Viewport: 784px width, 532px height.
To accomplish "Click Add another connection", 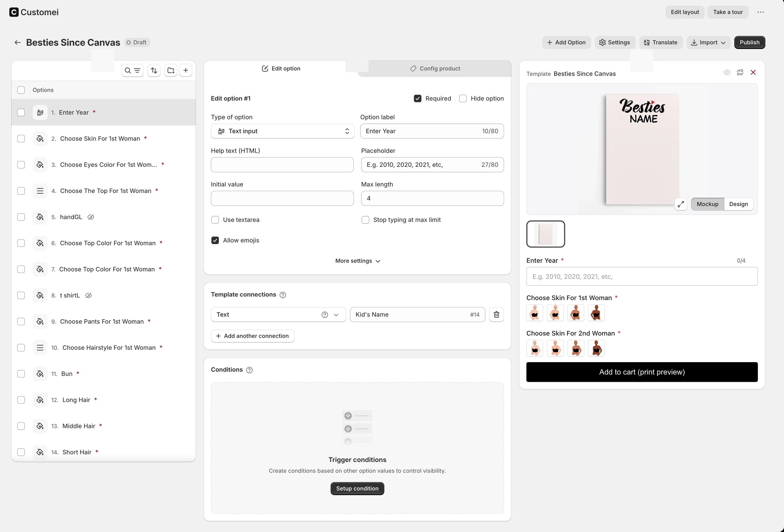I will (252, 336).
